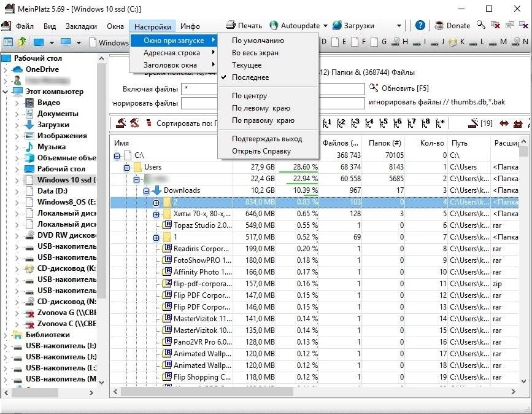Click the list view icon at toolbar left
532x414 pixels.
(8, 42)
